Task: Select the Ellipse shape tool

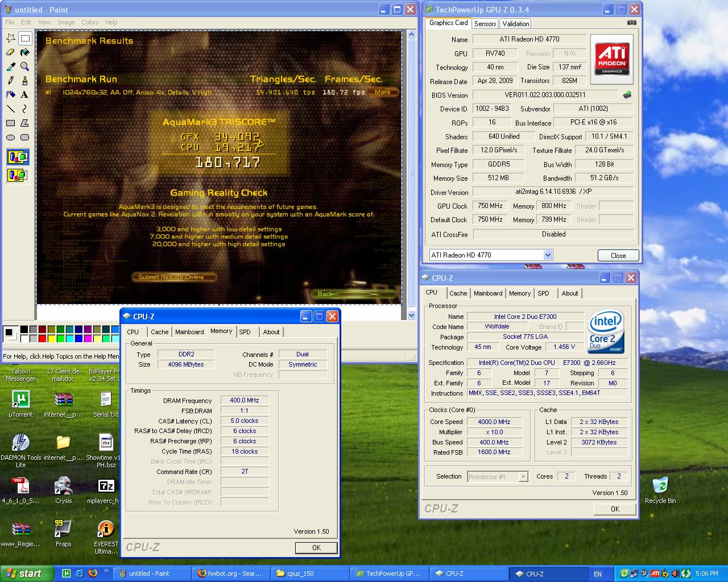Action: click(10, 137)
